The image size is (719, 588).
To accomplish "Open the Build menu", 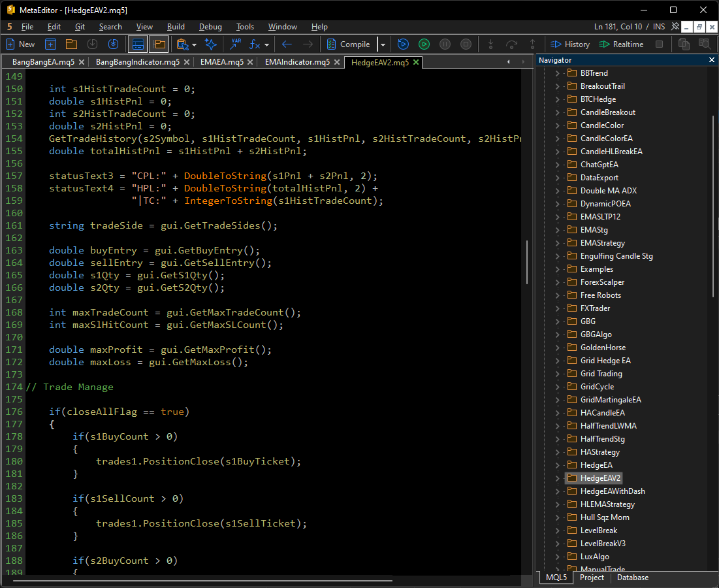I will click(x=176, y=27).
